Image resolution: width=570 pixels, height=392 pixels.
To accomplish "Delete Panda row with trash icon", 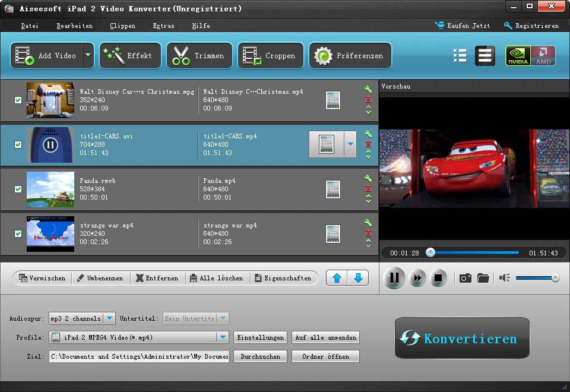I will (x=368, y=188).
